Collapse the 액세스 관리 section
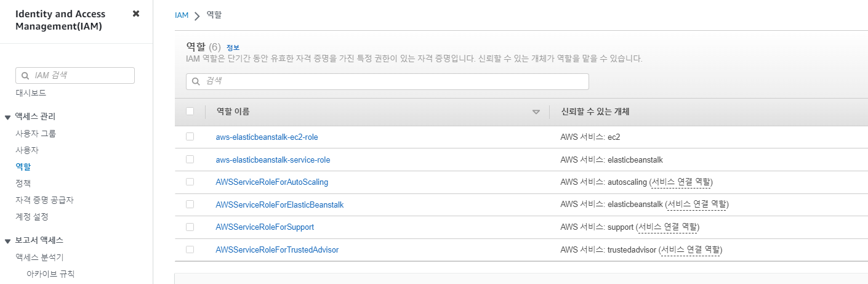Screen dimensions: 868x284 7,117
